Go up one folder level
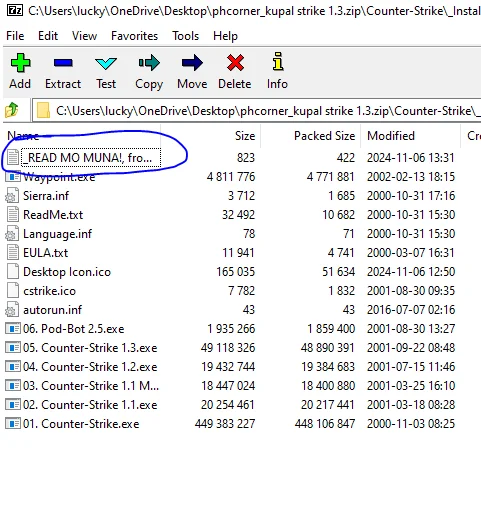Image resolution: width=481 pixels, height=529 pixels. tap(12, 110)
